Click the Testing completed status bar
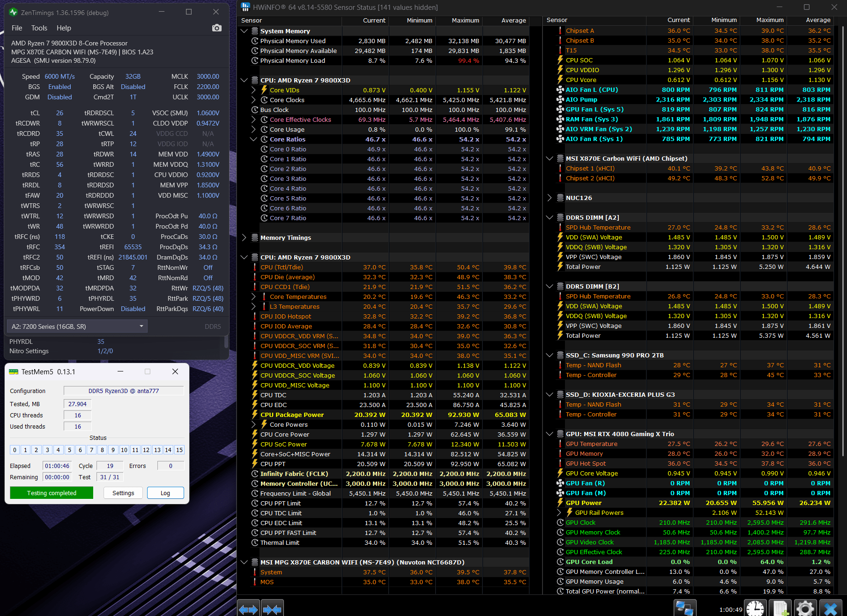This screenshot has height=616, width=847. (52, 493)
